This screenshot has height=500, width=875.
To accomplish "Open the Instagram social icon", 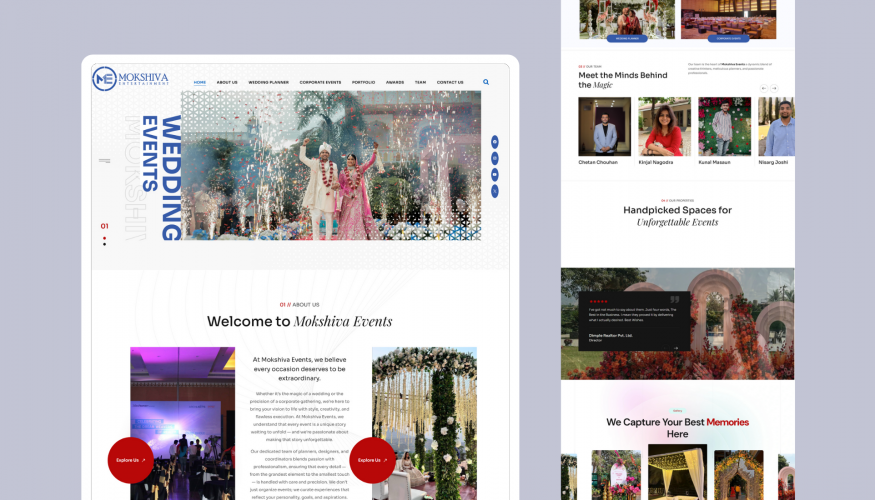I will 494,158.
